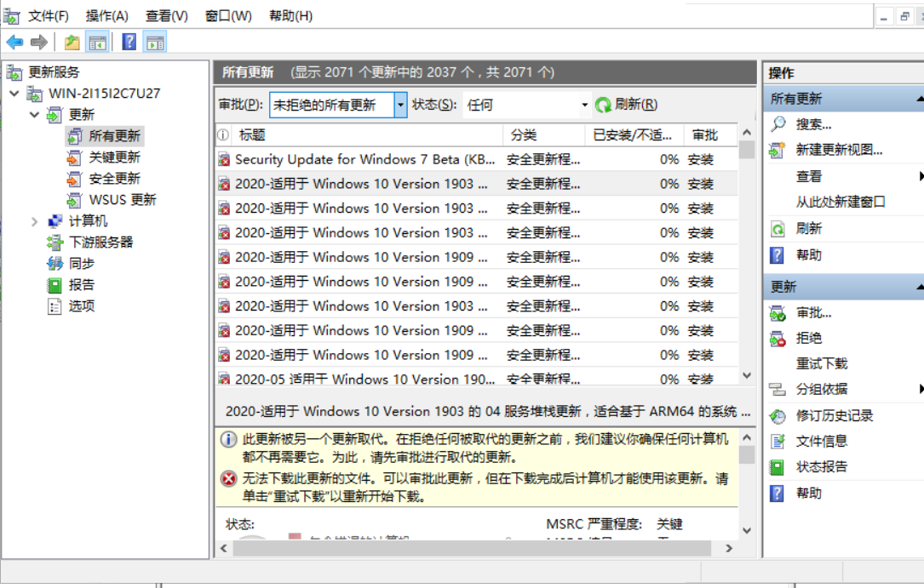Click 新建更新视图... action
924x588 pixels.
(x=839, y=150)
